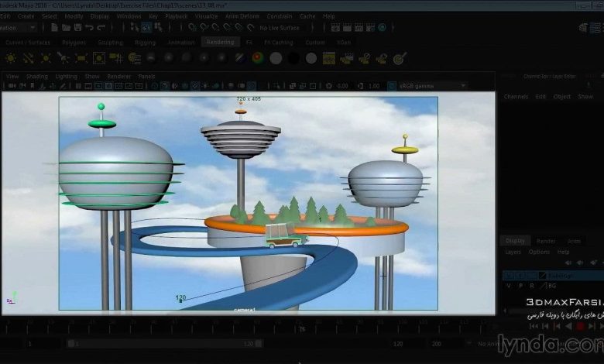Toggle snap to curves on the status line
The height and width of the screenshot is (364, 604).
tap(204, 27)
